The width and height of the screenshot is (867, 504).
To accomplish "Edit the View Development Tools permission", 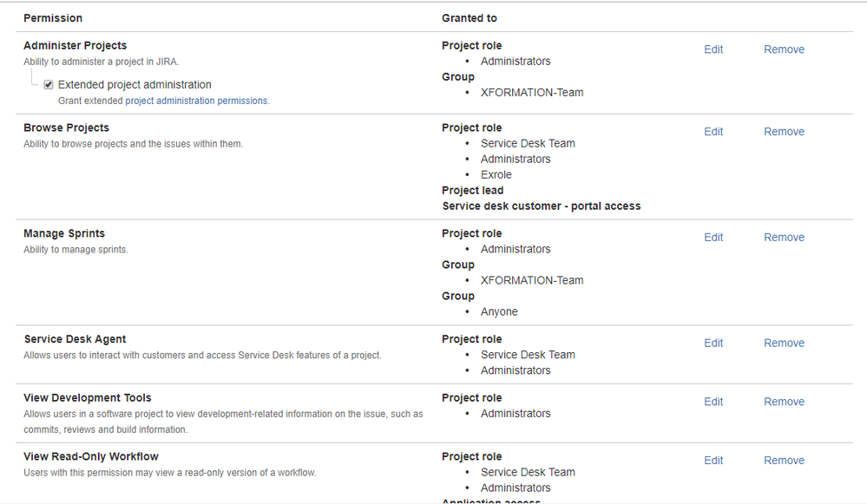I will coord(713,401).
